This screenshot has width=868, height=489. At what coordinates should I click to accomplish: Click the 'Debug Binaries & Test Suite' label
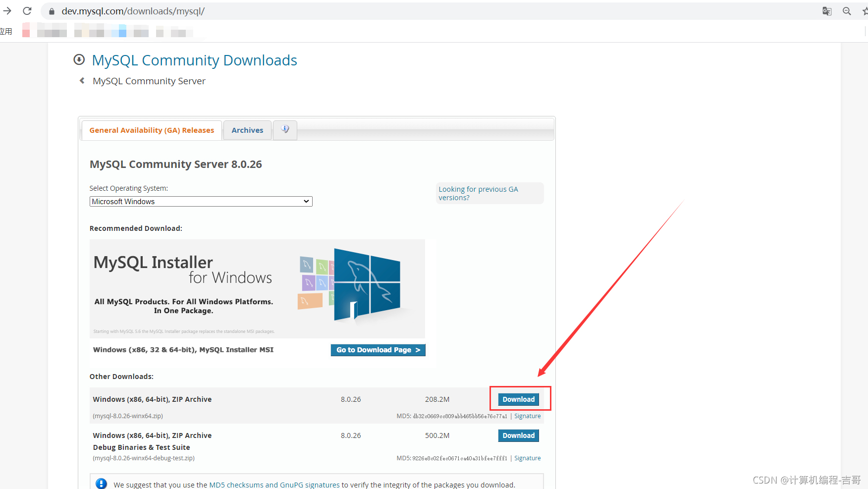pos(141,447)
